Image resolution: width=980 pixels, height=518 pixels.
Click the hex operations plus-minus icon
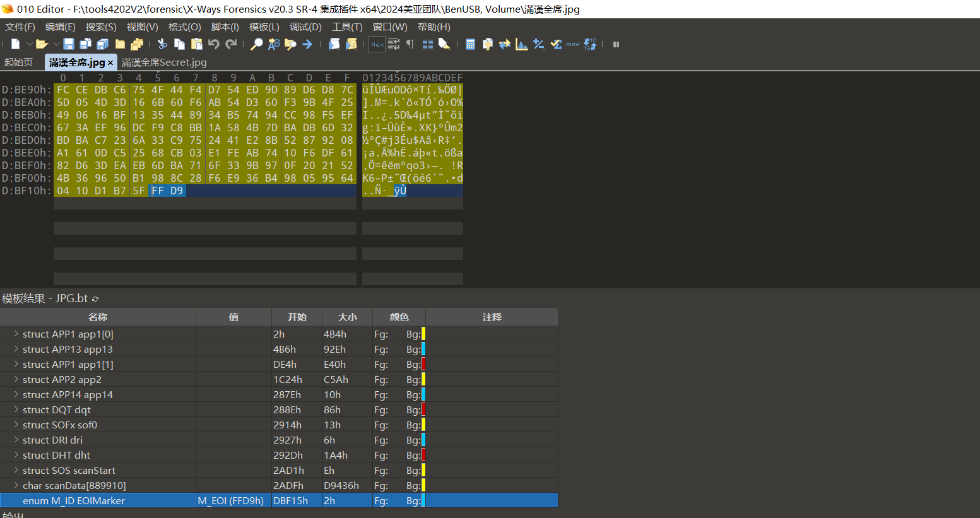click(538, 44)
